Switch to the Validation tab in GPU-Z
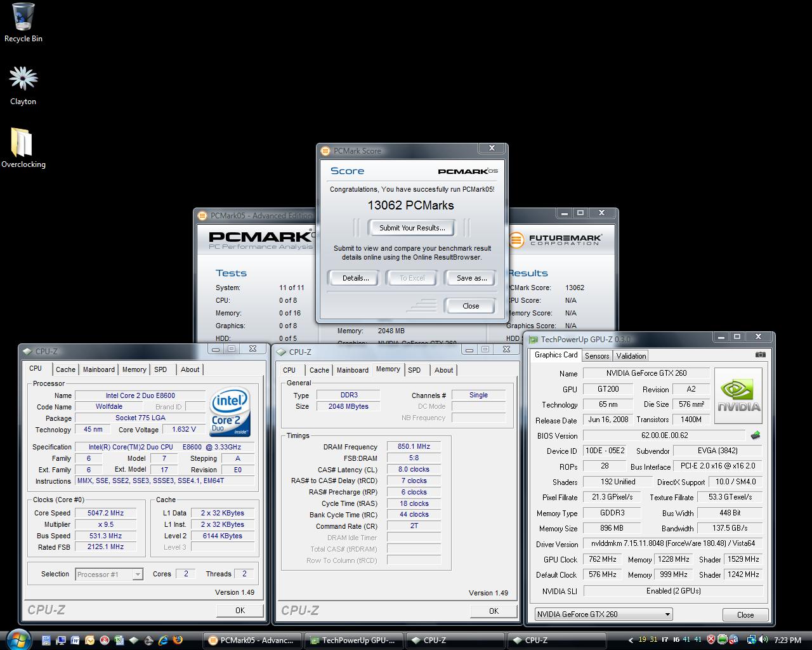 [x=631, y=356]
